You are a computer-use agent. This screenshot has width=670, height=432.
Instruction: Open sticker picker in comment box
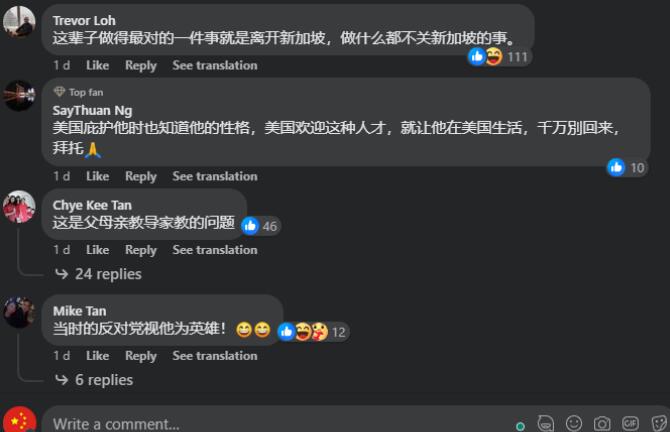click(660, 423)
